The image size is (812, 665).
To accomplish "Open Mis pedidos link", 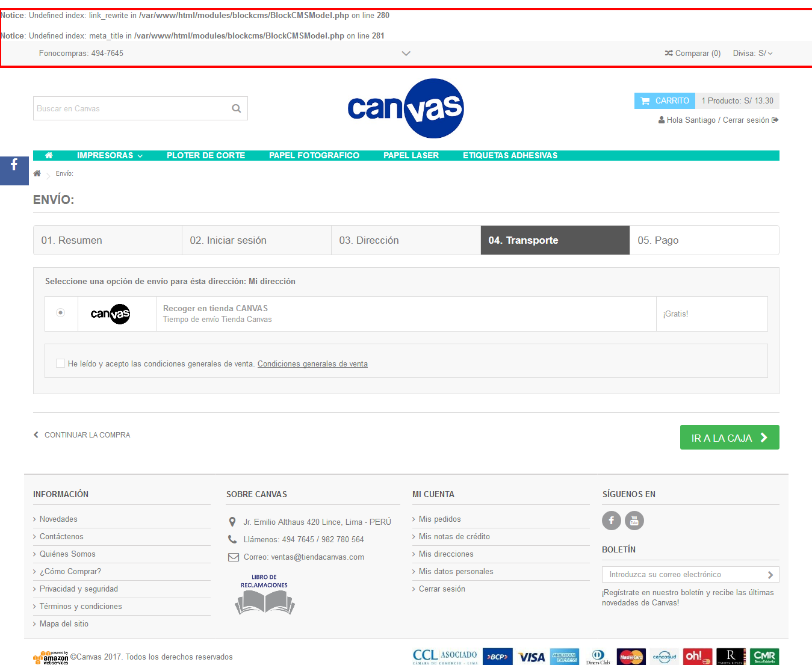I will coord(440,519).
